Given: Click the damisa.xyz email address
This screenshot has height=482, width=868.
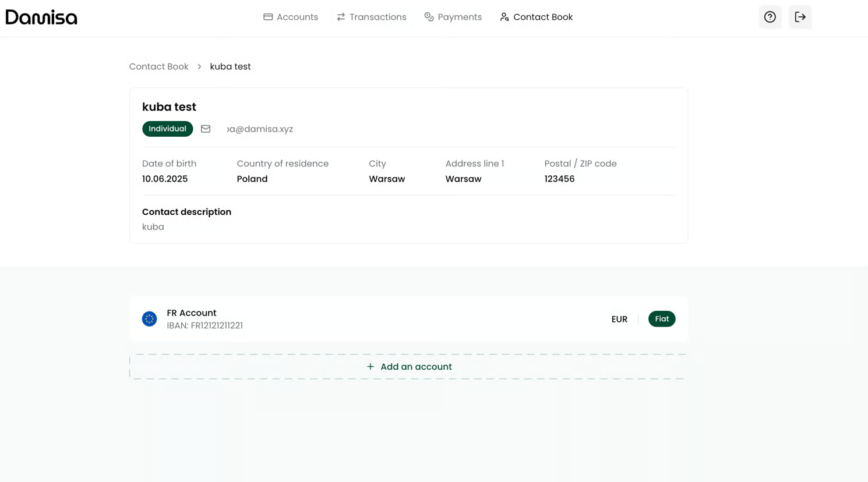Looking at the screenshot, I should [x=260, y=129].
